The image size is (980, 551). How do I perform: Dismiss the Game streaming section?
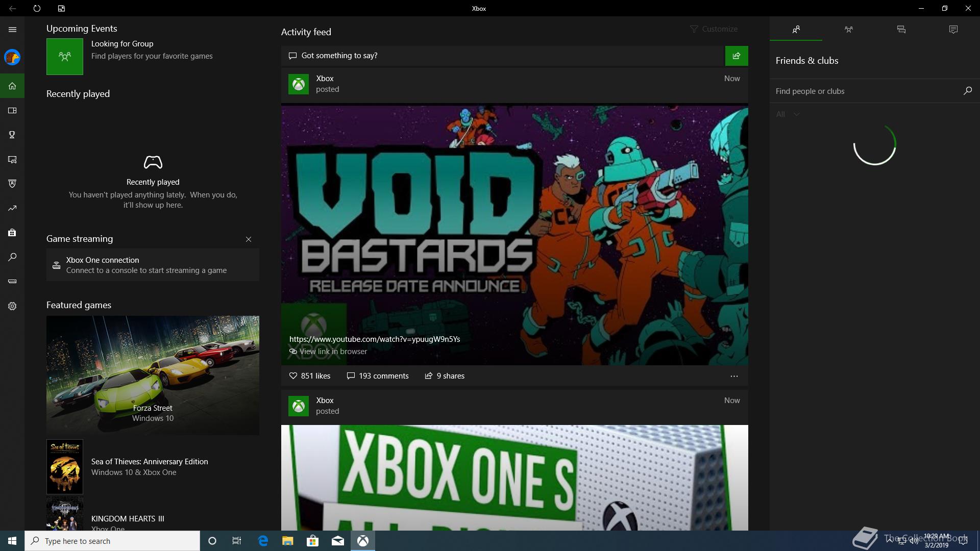[x=249, y=239]
